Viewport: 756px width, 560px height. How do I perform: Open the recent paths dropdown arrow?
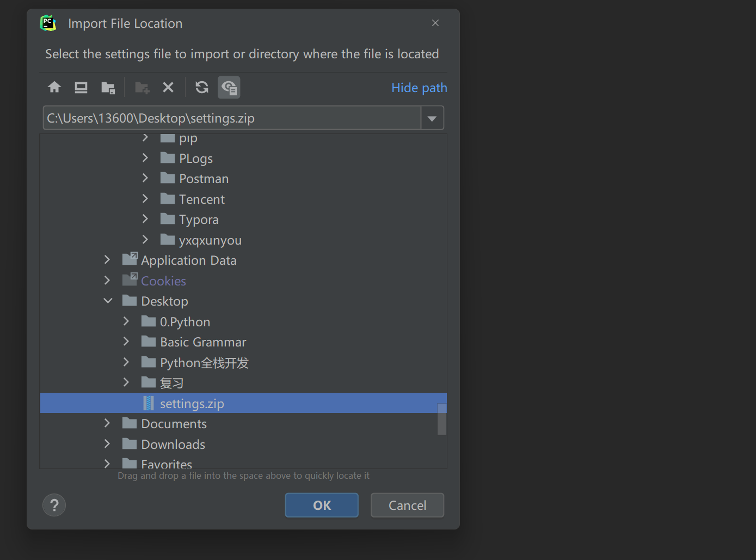[432, 118]
